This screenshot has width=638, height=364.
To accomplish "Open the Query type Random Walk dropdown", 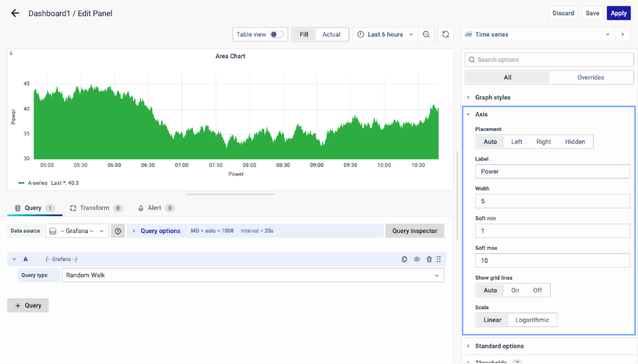I will tap(253, 275).
